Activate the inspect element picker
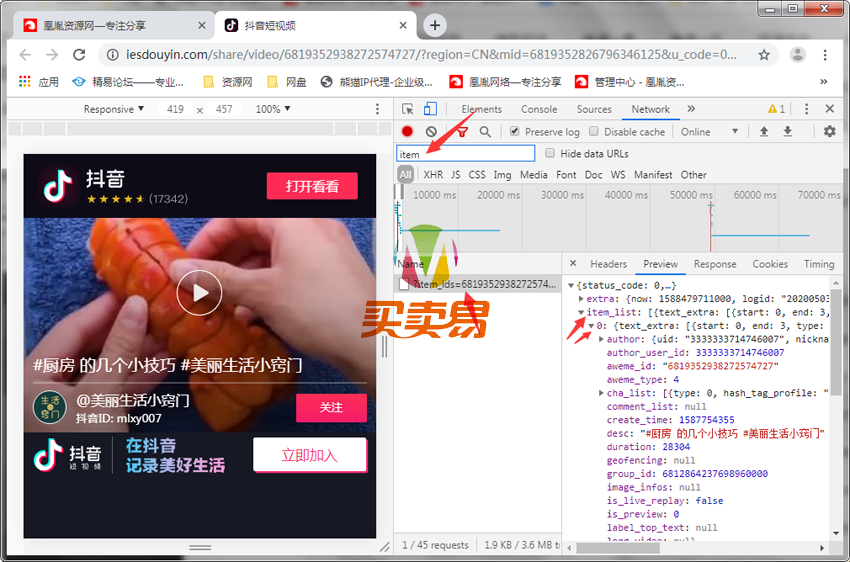Image resolution: width=850 pixels, height=562 pixels. coord(408,109)
